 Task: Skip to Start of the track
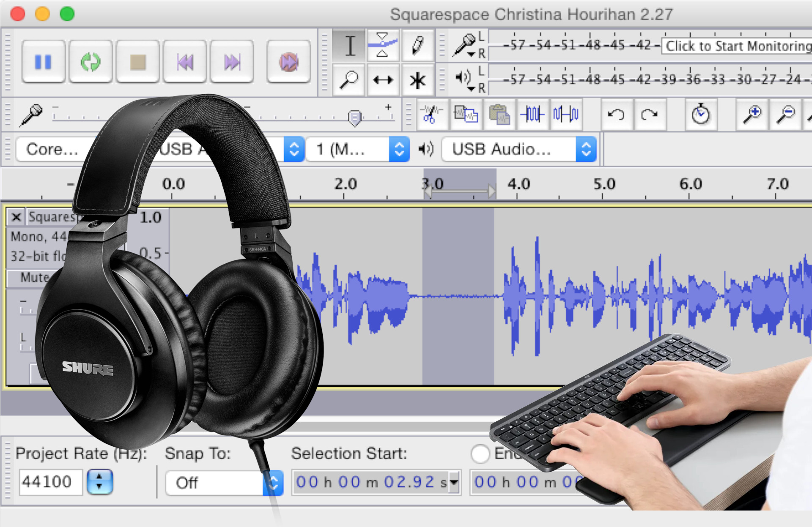click(185, 62)
